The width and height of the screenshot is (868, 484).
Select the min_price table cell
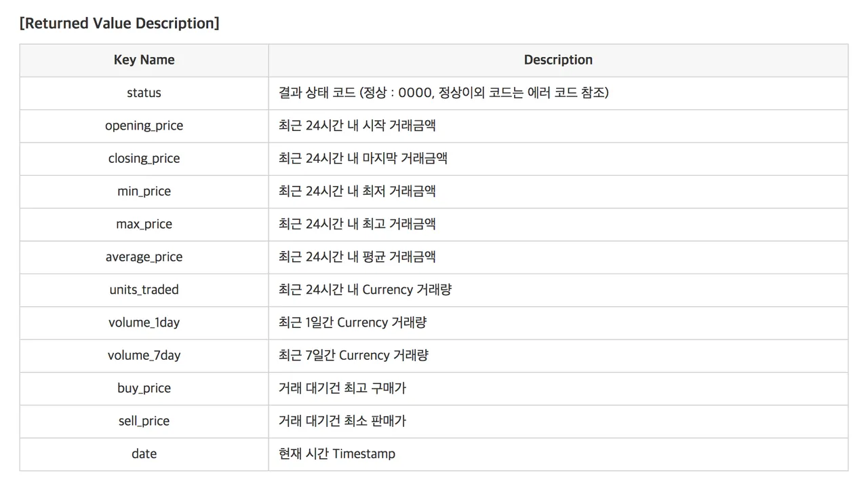click(144, 191)
